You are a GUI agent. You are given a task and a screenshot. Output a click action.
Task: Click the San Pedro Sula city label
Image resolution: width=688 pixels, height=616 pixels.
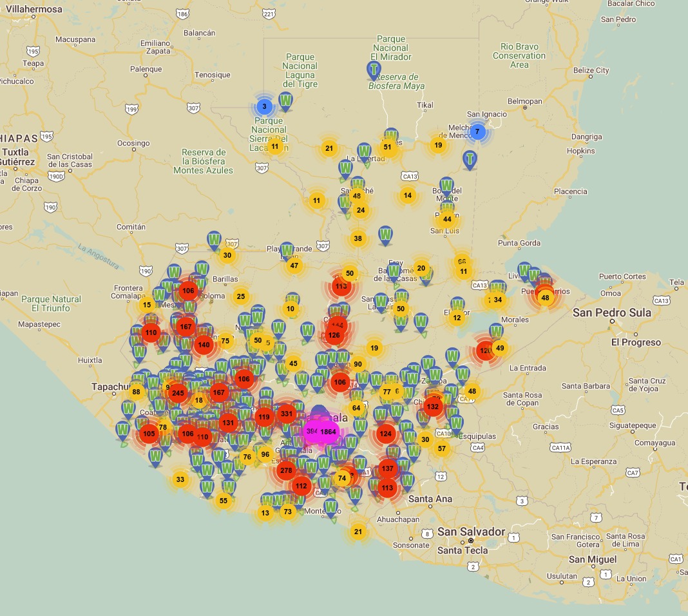[611, 313]
